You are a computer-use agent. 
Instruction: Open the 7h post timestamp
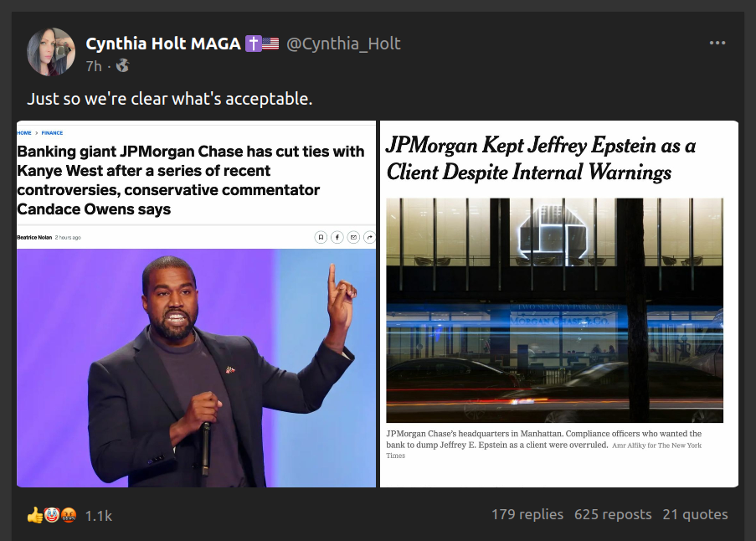click(94, 66)
